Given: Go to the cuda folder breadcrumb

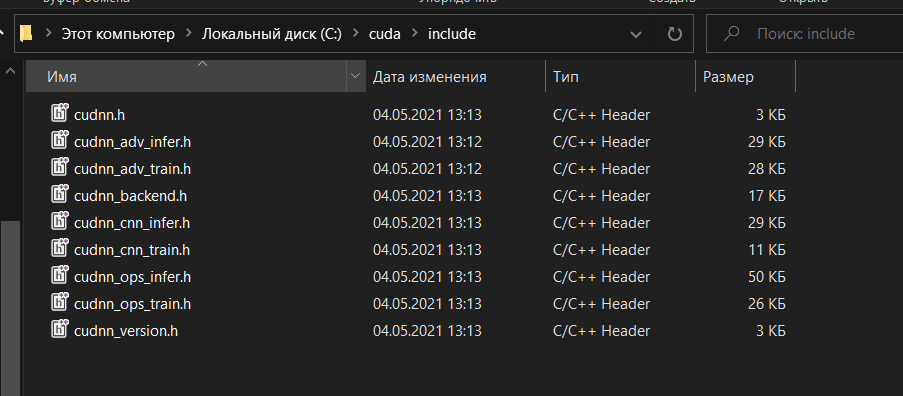Looking at the screenshot, I should (x=385, y=34).
